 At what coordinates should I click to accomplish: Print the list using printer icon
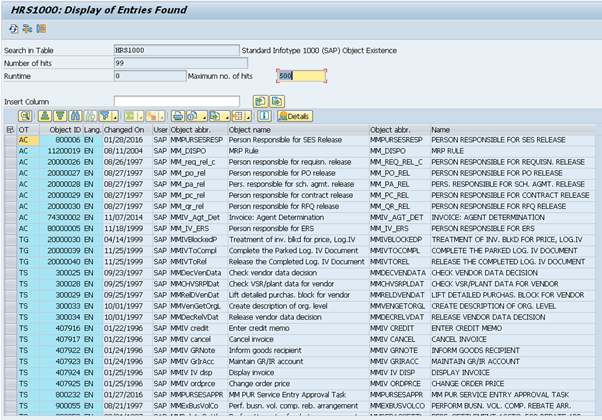(x=177, y=116)
